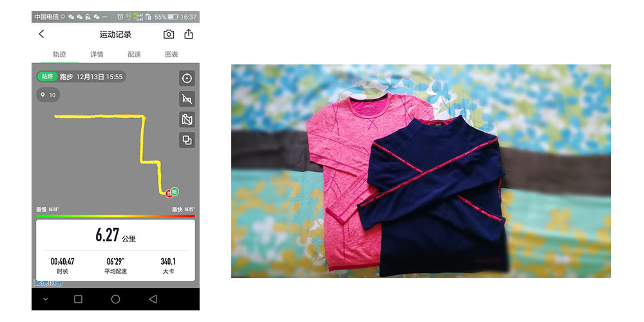This screenshot has width=644, height=322.
Task: Tap the 跑步 12月13日 15:55 label
Action: 91,77
